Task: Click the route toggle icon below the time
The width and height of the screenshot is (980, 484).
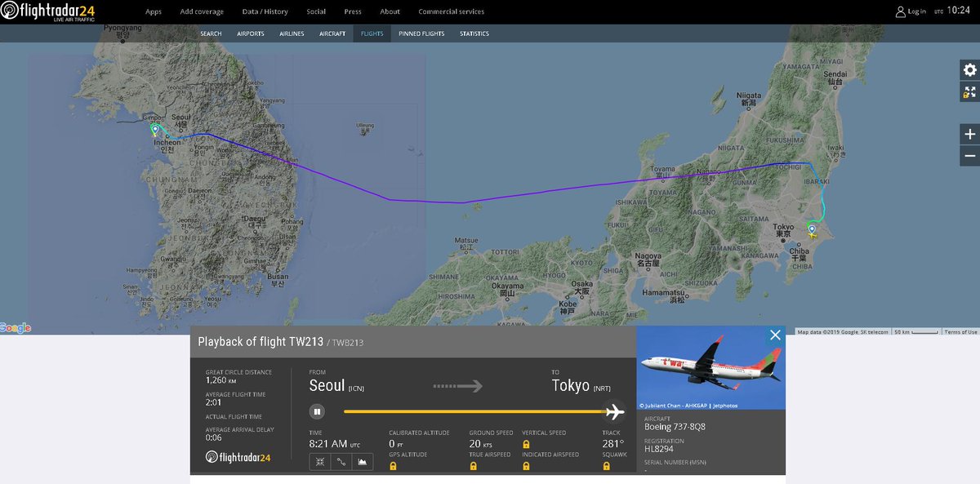Action: point(341,462)
